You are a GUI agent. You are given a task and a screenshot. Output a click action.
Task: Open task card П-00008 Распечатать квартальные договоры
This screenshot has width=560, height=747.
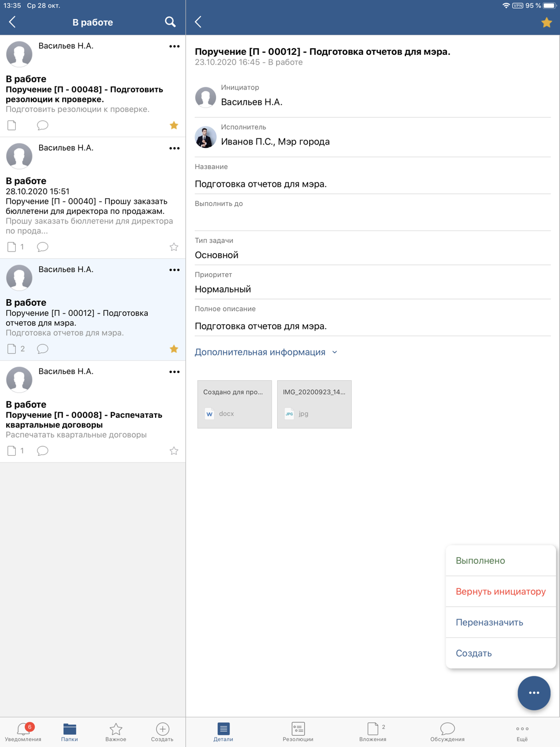[92, 412]
